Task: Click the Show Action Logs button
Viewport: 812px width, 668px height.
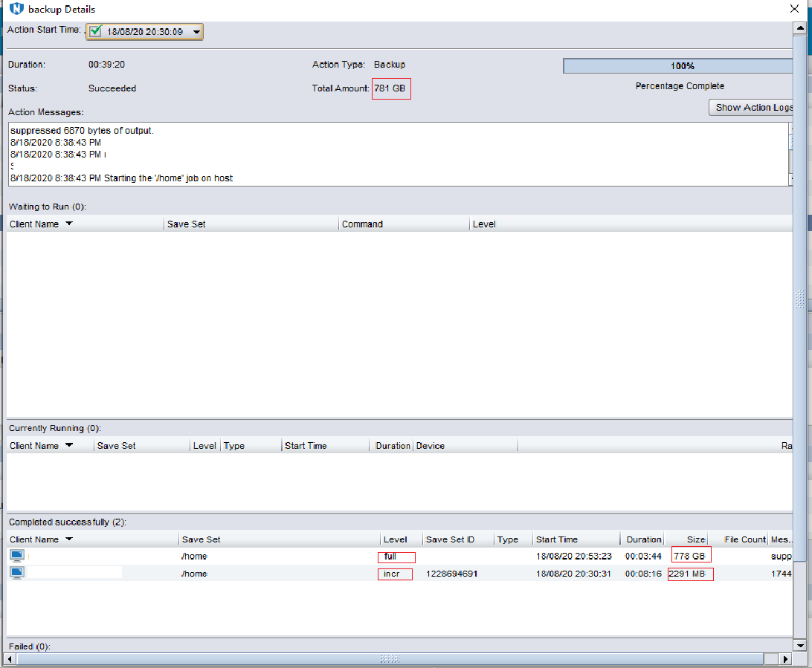Action: (753, 107)
